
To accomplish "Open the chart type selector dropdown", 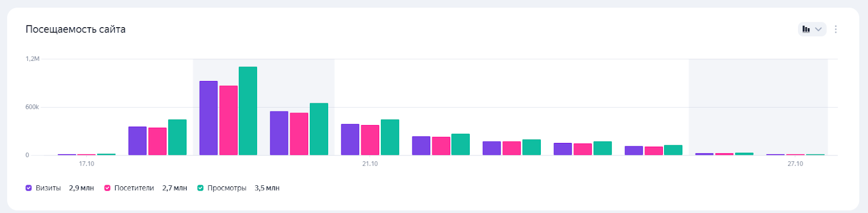I will [x=812, y=29].
